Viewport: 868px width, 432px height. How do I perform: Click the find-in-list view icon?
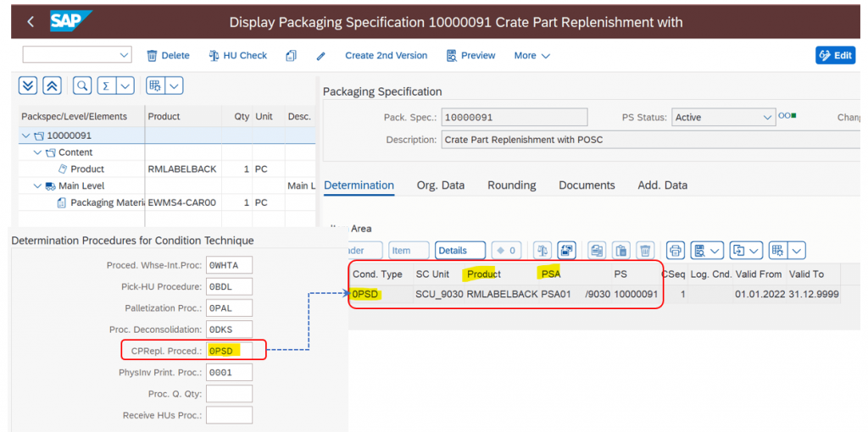(699, 251)
